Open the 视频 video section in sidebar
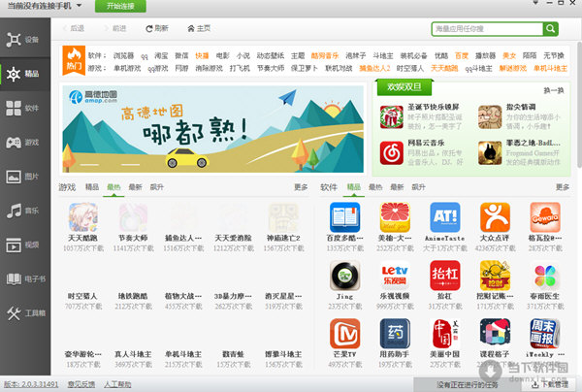Screen dimensions: 582x392 (x=25, y=245)
